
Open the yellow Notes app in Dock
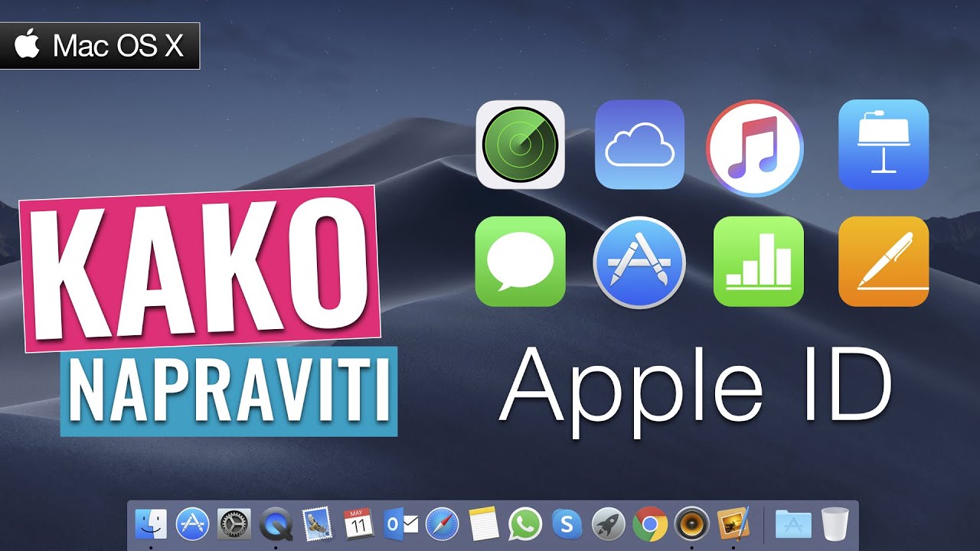[484, 524]
